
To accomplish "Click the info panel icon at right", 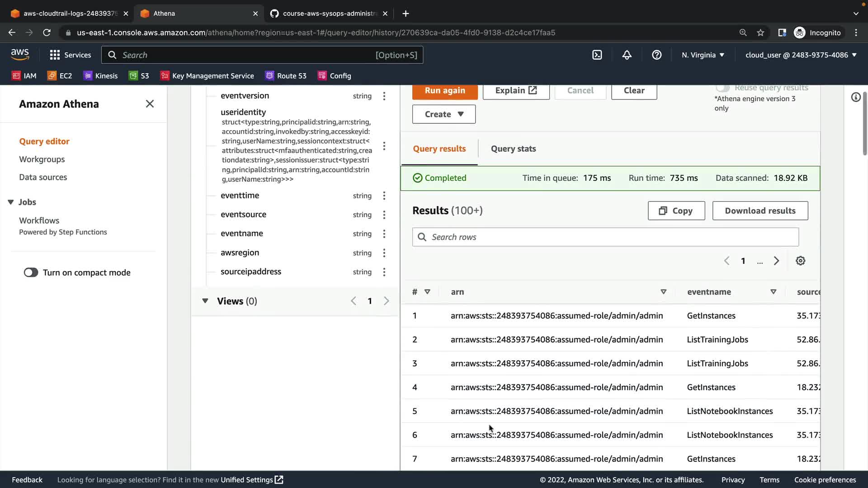I will (x=855, y=97).
